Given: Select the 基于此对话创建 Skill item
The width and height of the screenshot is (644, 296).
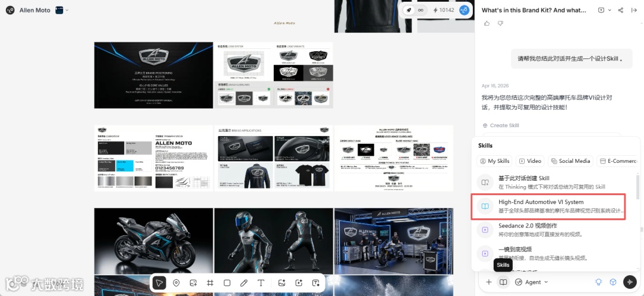Looking at the screenshot, I should coord(553,182).
